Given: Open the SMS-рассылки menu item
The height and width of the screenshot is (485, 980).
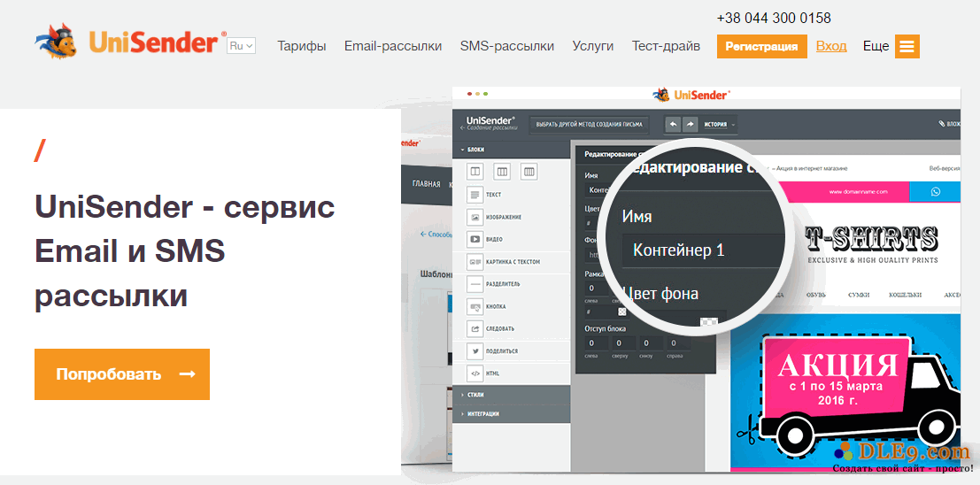Looking at the screenshot, I should coord(507,46).
